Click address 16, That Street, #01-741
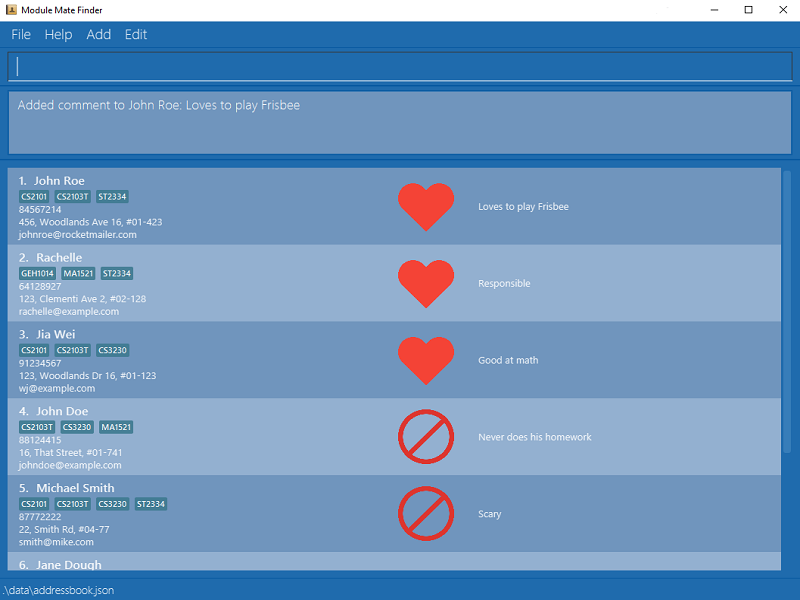Screen dimensions: 800x600 click(x=69, y=453)
